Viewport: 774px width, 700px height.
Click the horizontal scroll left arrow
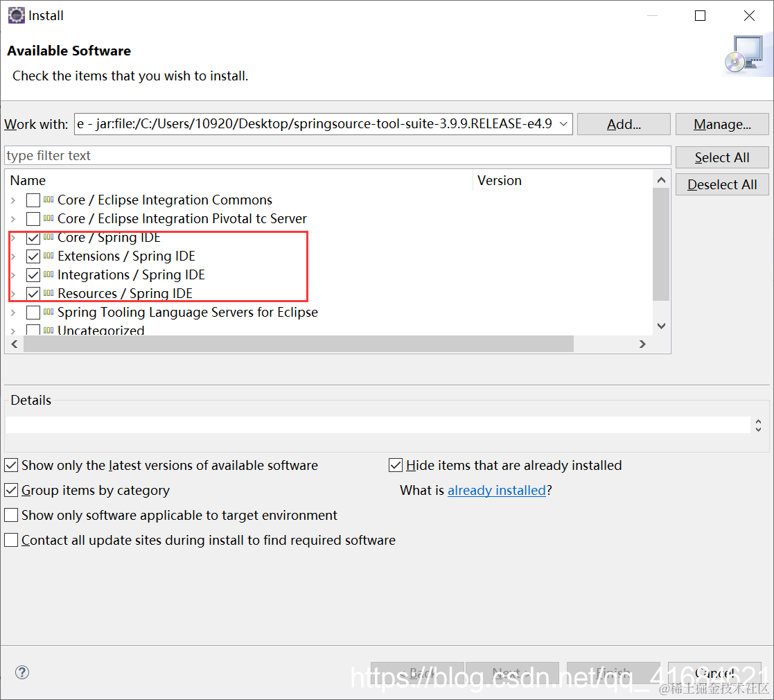[15, 344]
